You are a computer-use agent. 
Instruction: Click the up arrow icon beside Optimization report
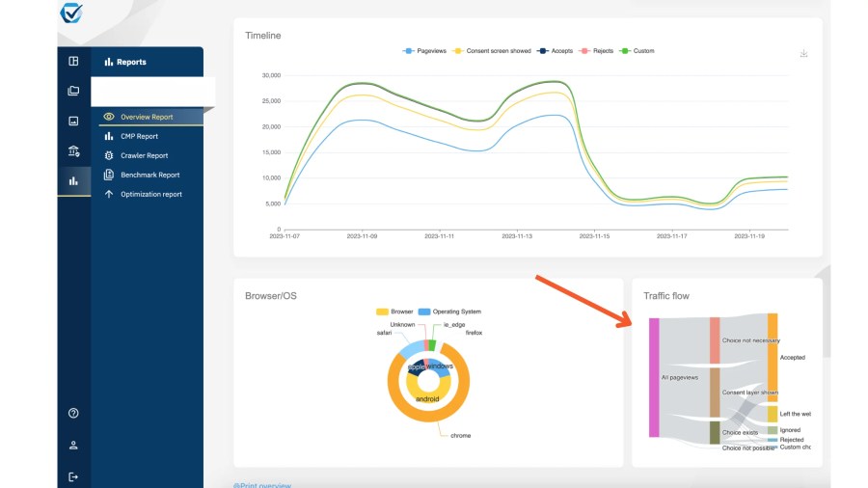[109, 194]
